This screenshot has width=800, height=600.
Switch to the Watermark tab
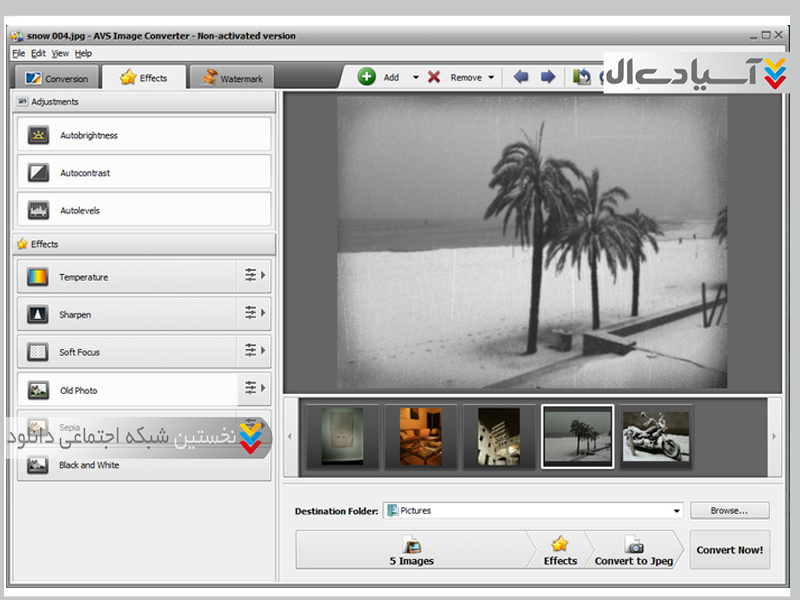[x=231, y=78]
